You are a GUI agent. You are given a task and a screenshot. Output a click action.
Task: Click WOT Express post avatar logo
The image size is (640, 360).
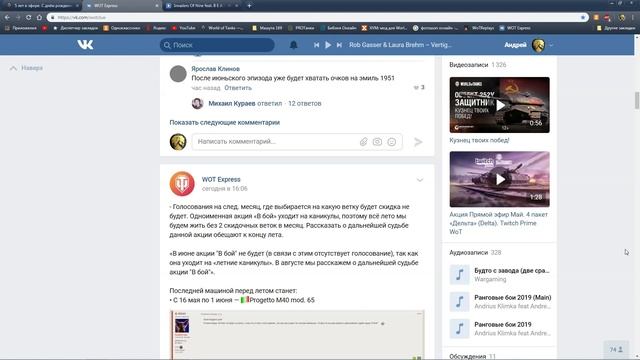pyautogui.click(x=182, y=183)
